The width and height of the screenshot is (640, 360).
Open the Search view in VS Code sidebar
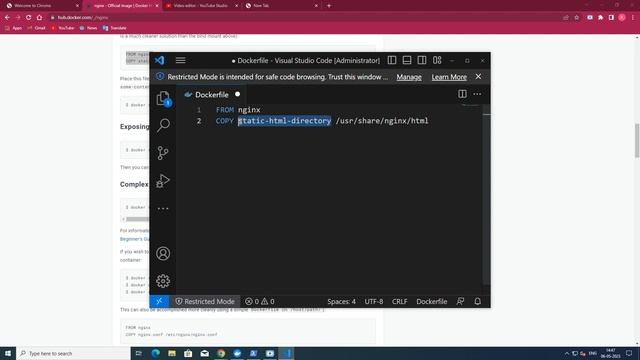[x=163, y=125]
